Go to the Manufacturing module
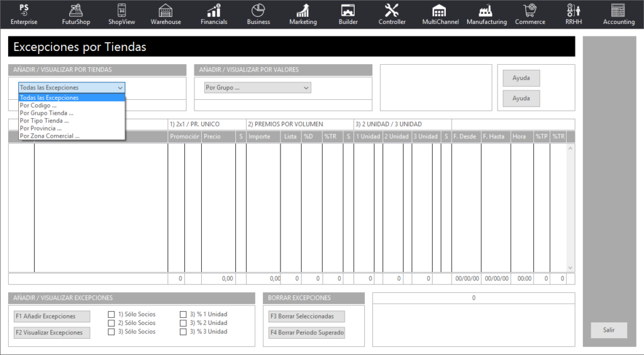 [x=487, y=15]
